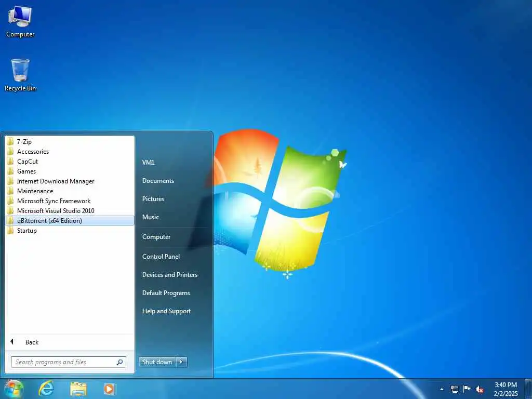Click the network status tray icon
Viewport: 532px width, 399px height.
454,389
